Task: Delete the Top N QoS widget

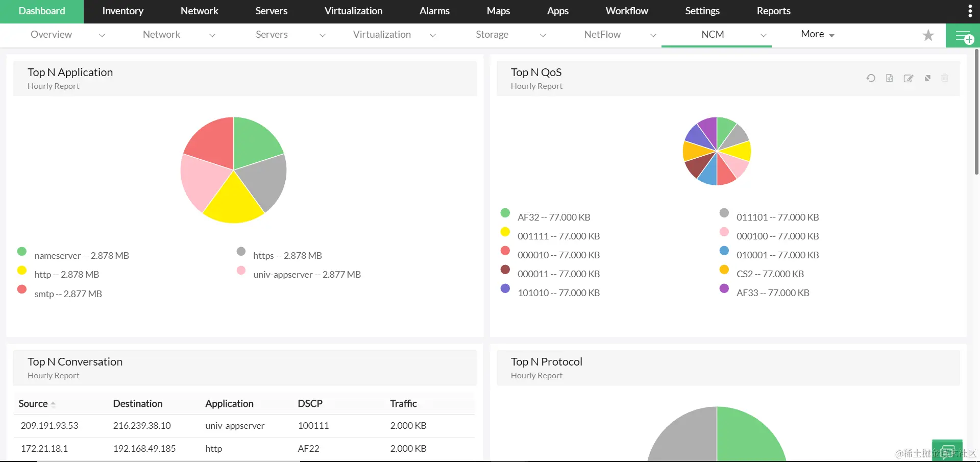Action: coord(945,78)
